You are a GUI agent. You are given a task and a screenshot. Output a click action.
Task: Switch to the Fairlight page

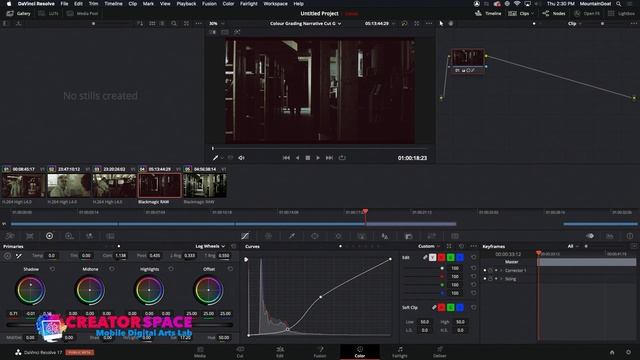pyautogui.click(x=400, y=352)
